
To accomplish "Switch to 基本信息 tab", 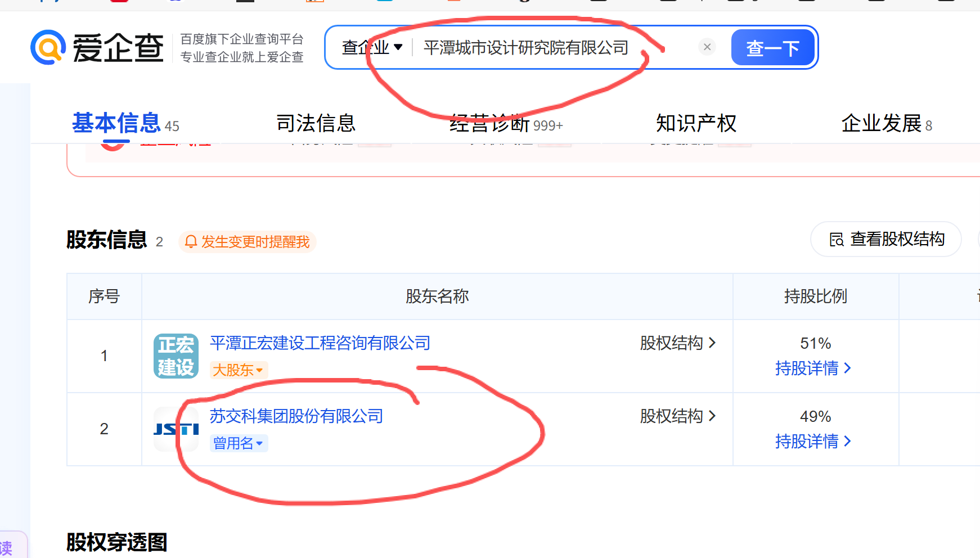I will (x=125, y=123).
